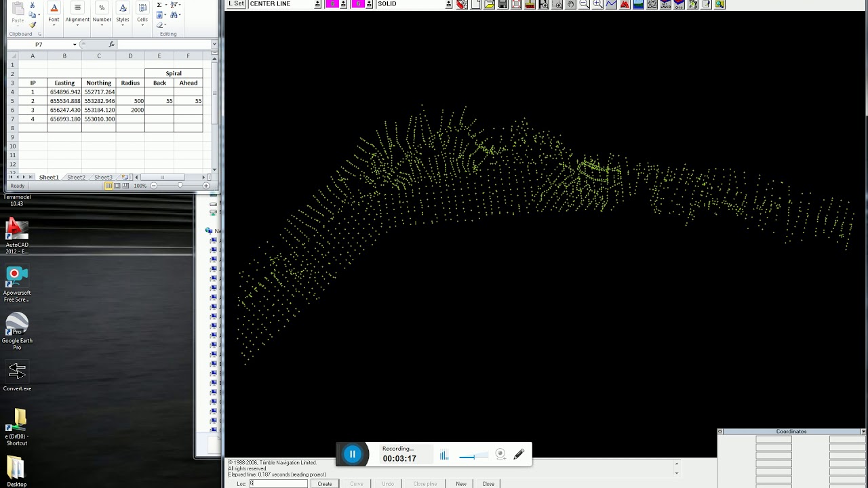Image resolution: width=868 pixels, height=488 pixels.
Task: Open Excel Name Box dropdown arrow
Action: pyautogui.click(x=75, y=45)
